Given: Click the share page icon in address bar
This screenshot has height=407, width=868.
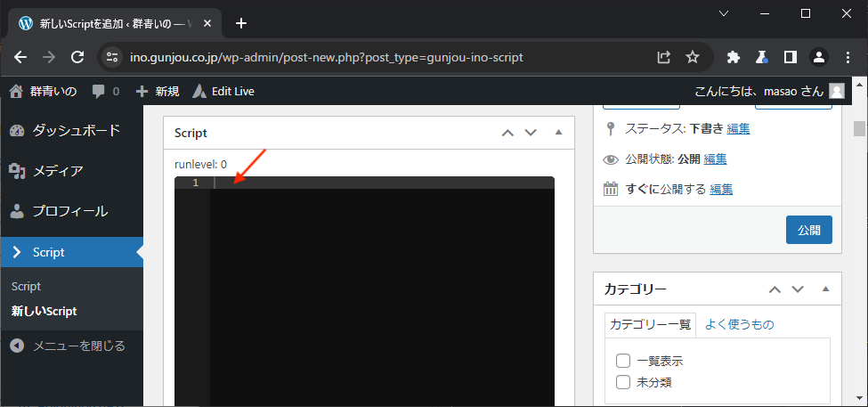Looking at the screenshot, I should click(664, 57).
